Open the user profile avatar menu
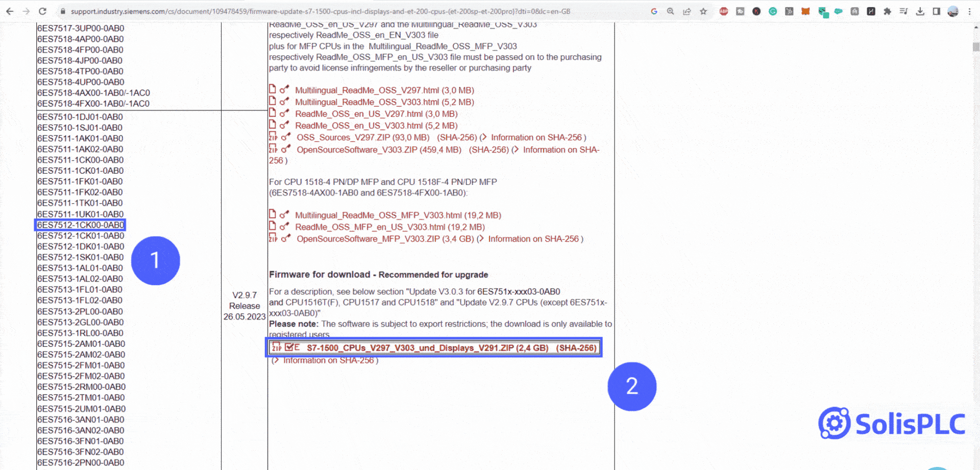 tap(952, 11)
